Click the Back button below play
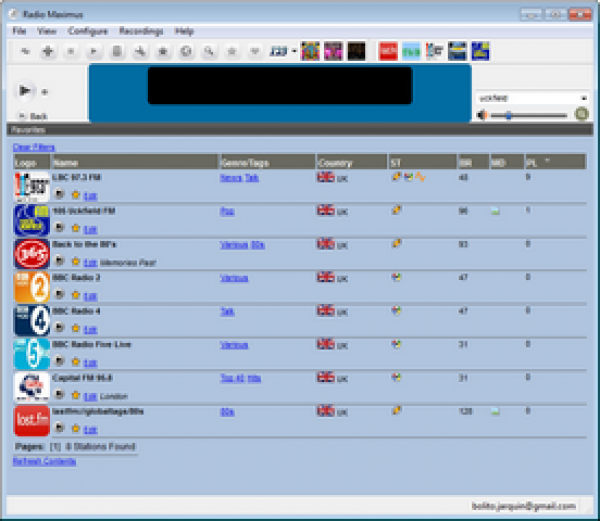The image size is (600, 521). point(34,116)
